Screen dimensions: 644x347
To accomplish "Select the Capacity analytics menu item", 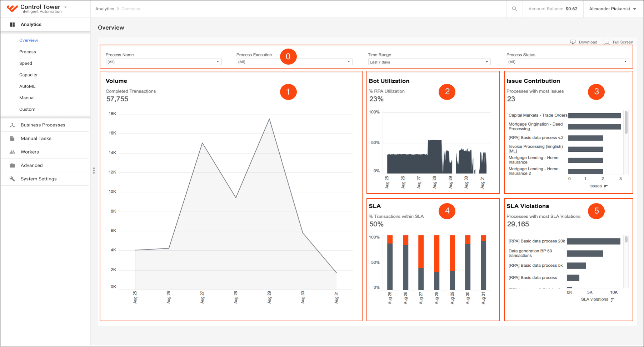I will pyautogui.click(x=28, y=75).
